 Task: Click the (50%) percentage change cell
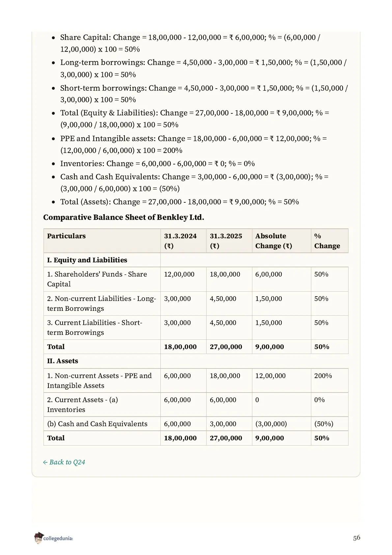coord(330,424)
